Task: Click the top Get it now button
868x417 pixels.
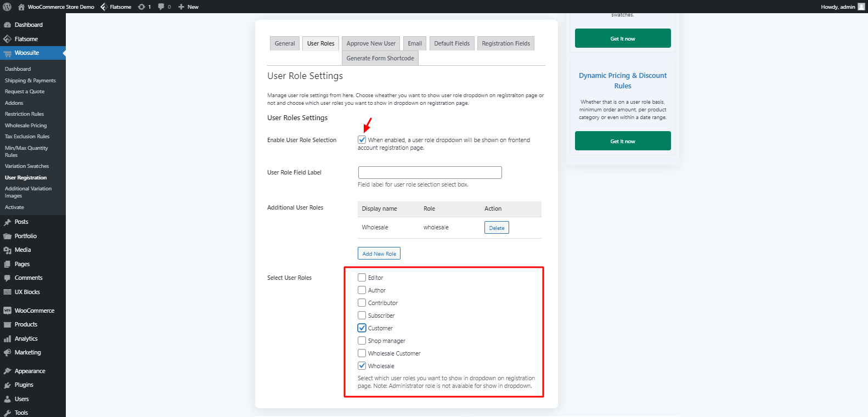Action: [x=623, y=38]
